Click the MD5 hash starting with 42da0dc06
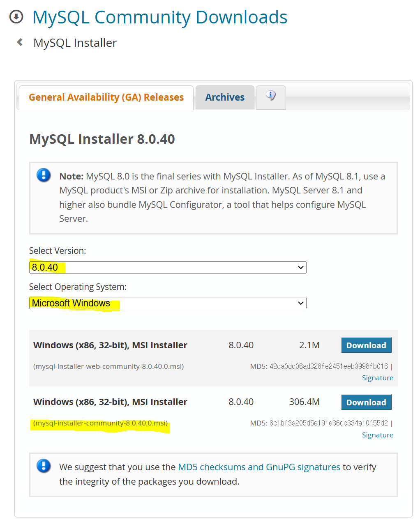This screenshot has width=420, height=522. click(329, 366)
